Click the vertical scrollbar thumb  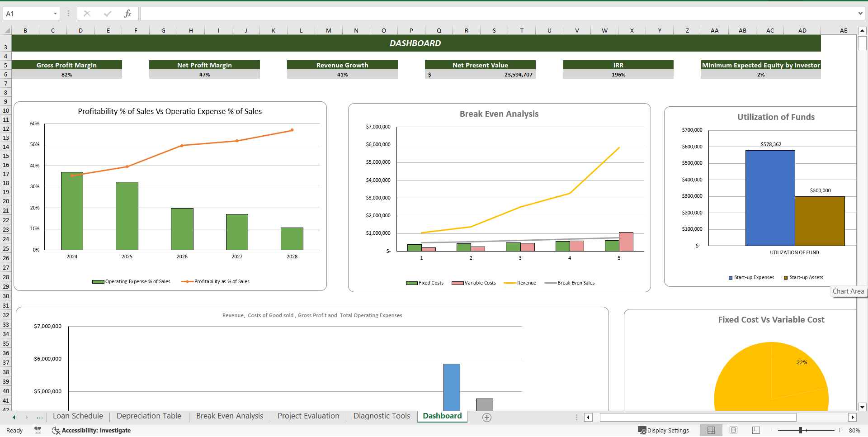point(862,43)
